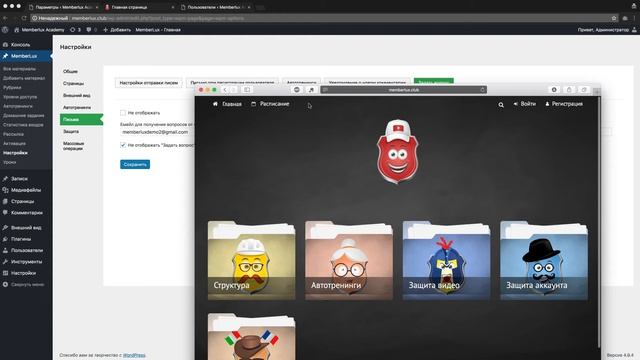Open Уровни доступа under MemberLux
640x360 pixels.
[x=20, y=97]
